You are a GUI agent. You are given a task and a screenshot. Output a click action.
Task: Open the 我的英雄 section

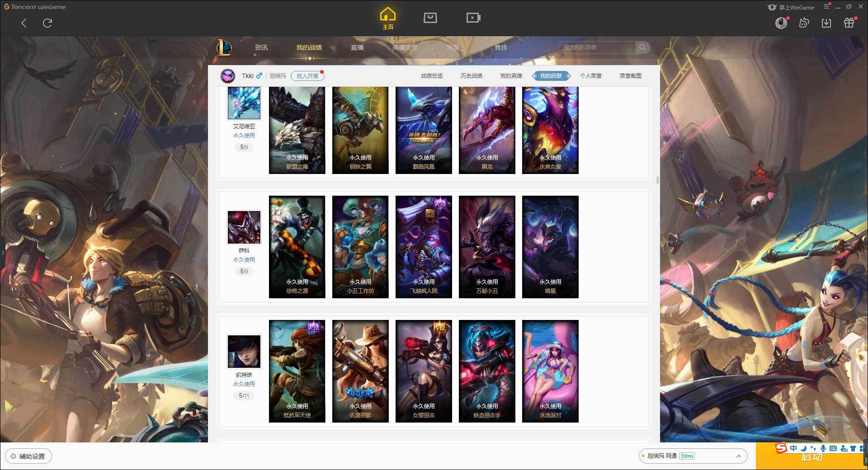(x=511, y=76)
